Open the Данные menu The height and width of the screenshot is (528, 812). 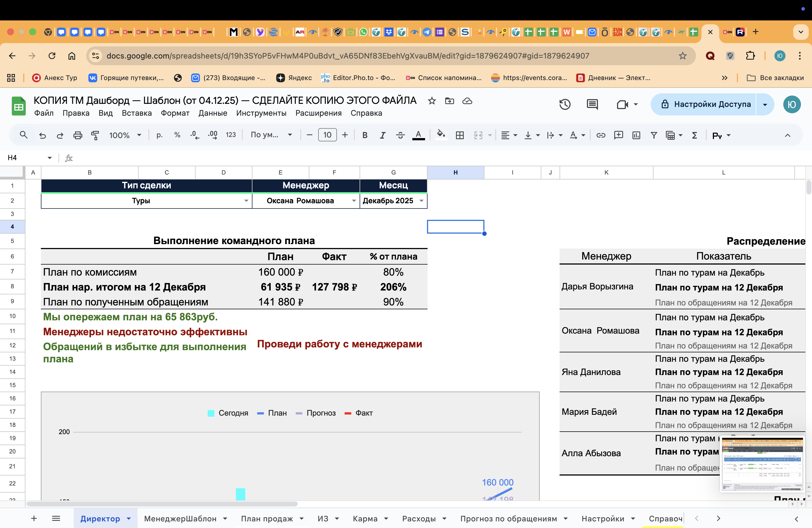pos(213,113)
